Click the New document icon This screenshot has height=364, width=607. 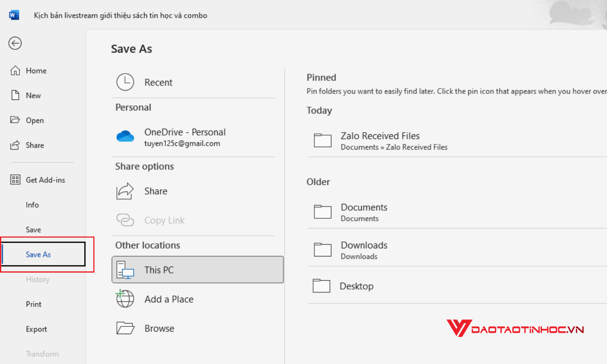point(15,95)
